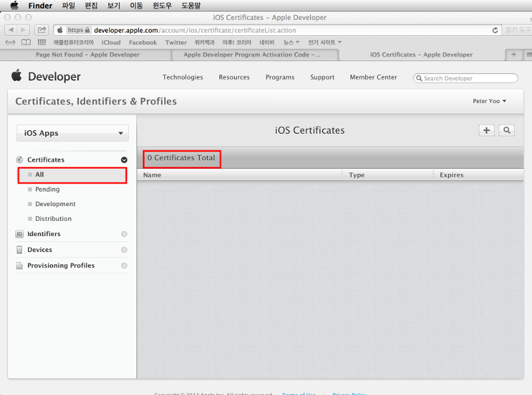Click the Devices phone icon
This screenshot has height=395, width=532.
pos(20,250)
